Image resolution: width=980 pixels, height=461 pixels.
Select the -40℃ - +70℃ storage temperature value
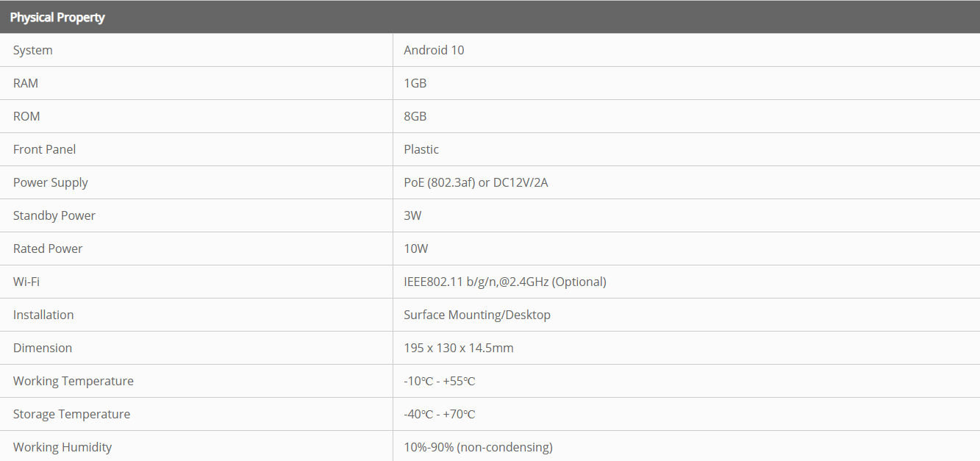[x=440, y=414]
